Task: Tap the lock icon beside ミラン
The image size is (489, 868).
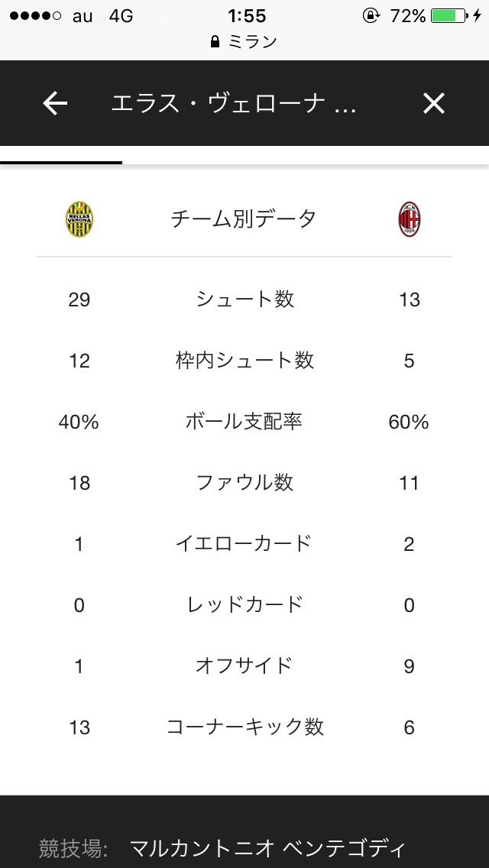Action: [215, 42]
